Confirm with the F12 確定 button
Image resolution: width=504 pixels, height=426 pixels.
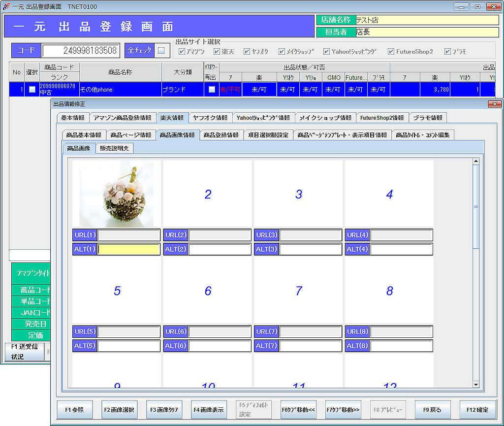(477, 409)
